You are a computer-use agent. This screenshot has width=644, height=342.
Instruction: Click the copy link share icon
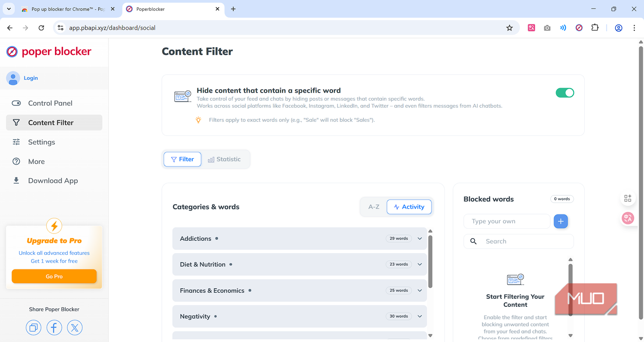pyautogui.click(x=33, y=328)
